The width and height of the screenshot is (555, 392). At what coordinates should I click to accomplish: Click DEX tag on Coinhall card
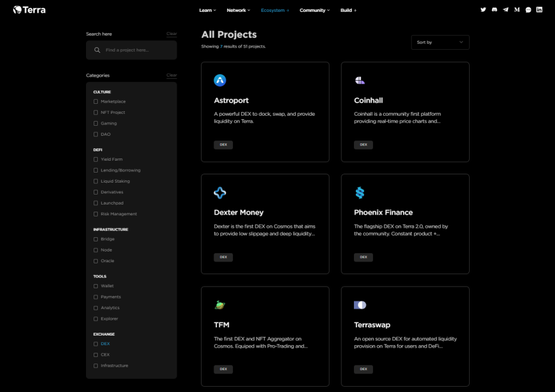tap(363, 145)
